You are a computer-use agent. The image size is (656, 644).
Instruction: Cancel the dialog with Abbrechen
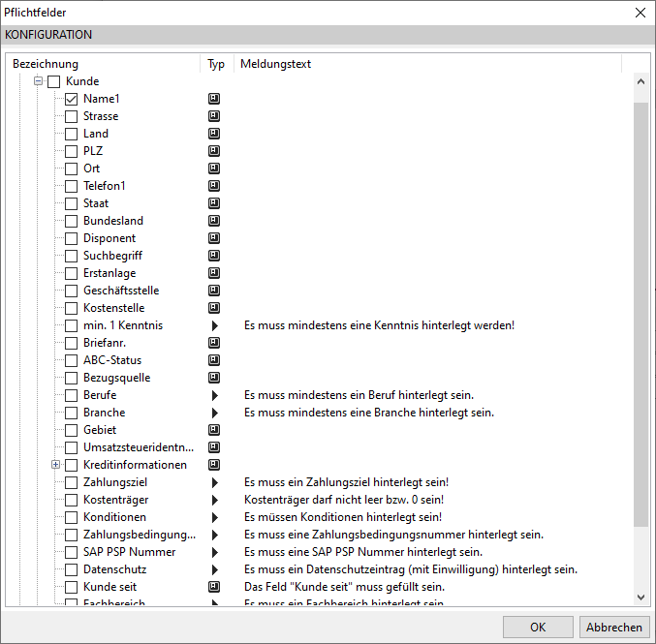613,627
